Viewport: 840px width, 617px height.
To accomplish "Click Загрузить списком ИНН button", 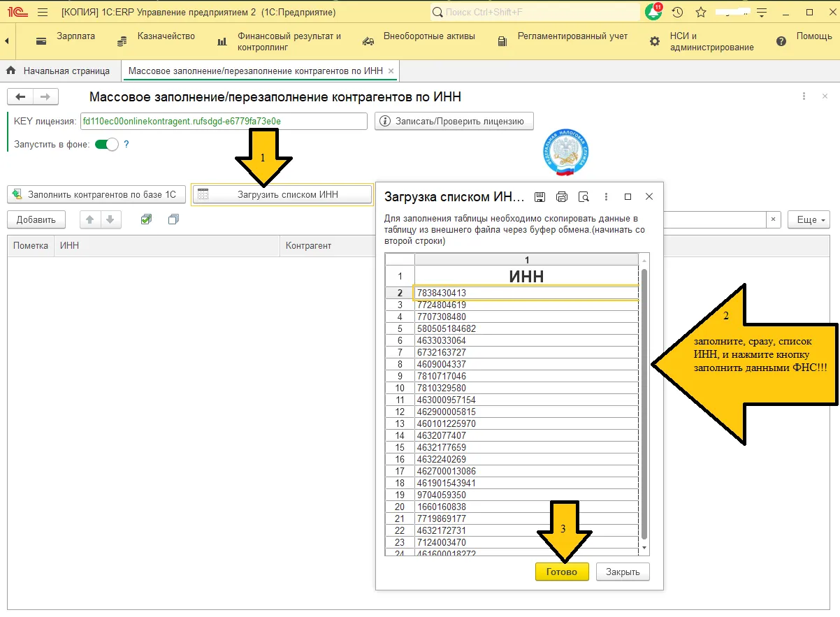I will pos(282,194).
